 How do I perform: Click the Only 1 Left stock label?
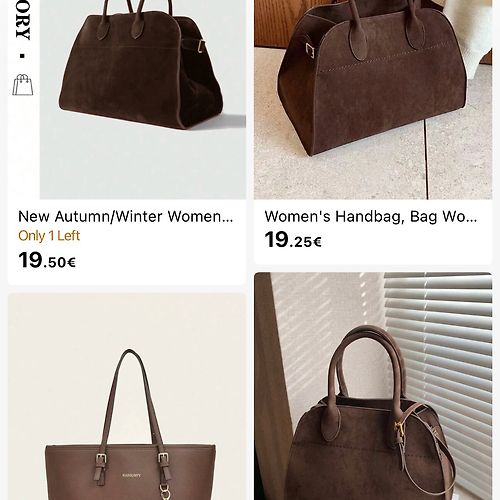pyautogui.click(x=49, y=236)
